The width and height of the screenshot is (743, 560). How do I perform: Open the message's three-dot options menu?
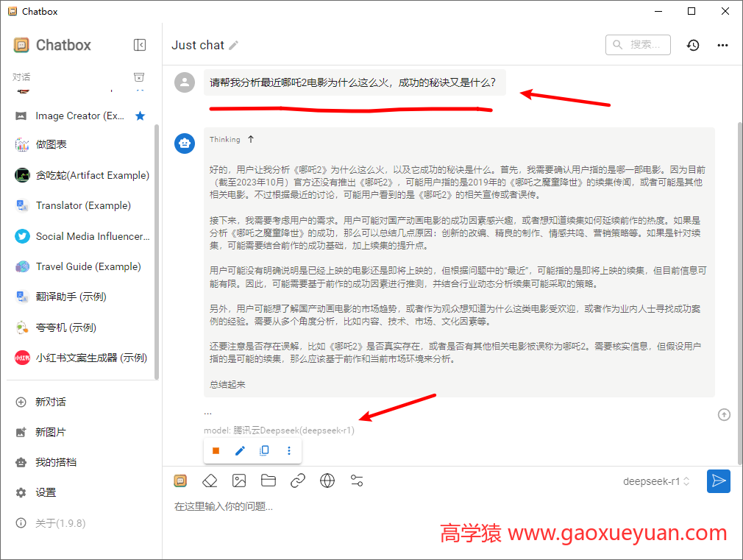(289, 450)
